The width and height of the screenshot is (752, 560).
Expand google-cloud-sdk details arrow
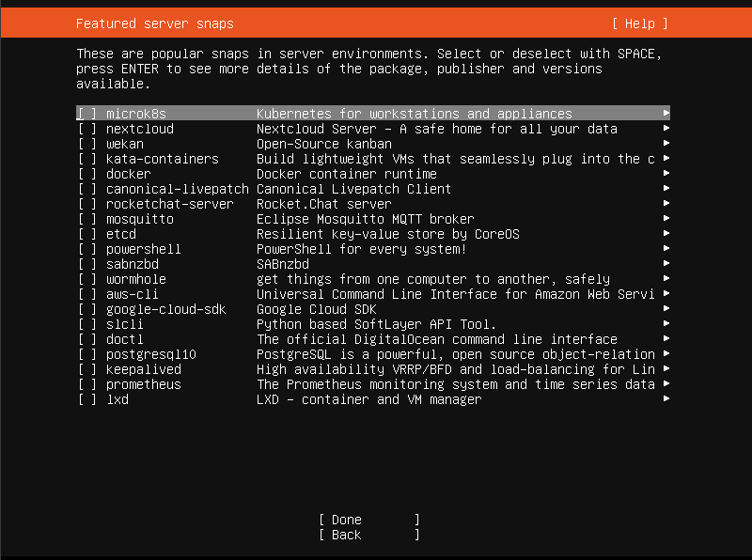pyautogui.click(x=666, y=308)
